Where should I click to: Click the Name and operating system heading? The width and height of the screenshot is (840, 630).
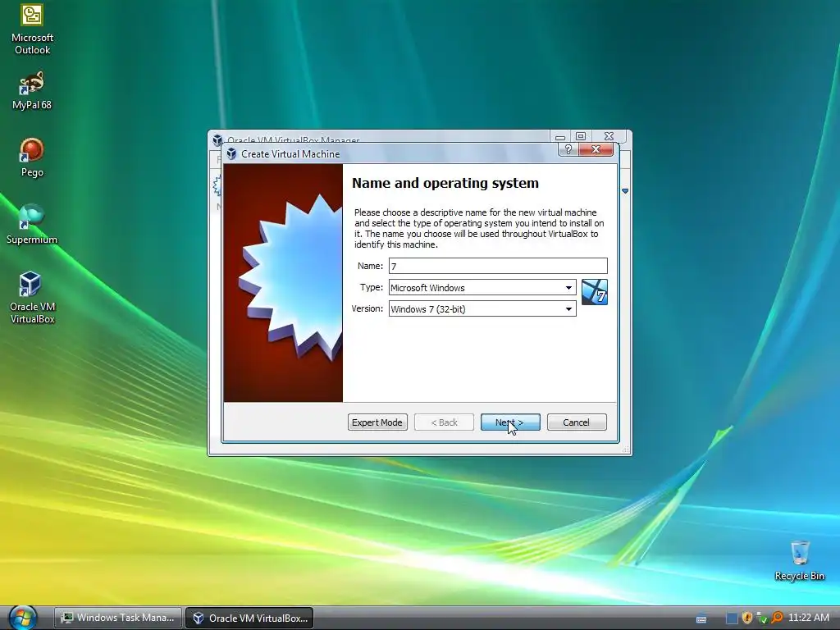click(x=445, y=183)
